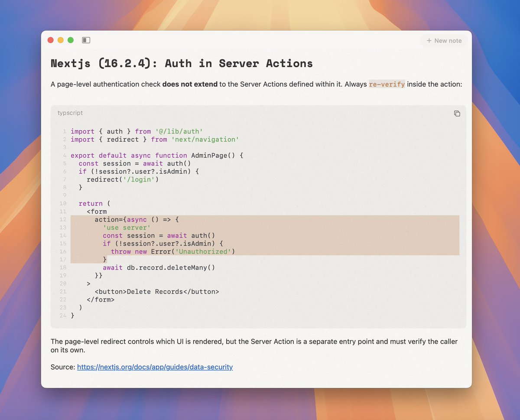Open the nextjs.org data-security link
Viewport: 520px width, 420px height.
pos(155,367)
